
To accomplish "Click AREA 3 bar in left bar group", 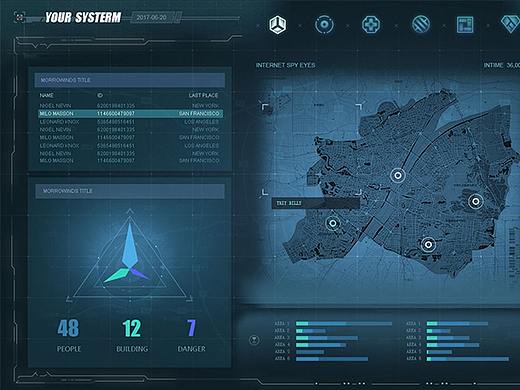I will pyautogui.click(x=327, y=338).
